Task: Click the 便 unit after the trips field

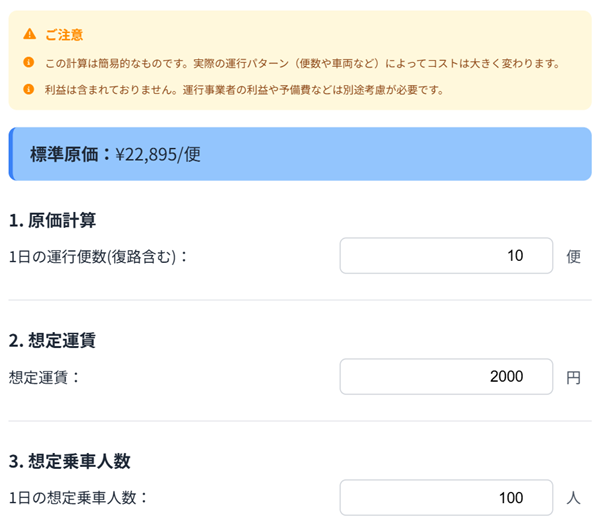Action: (x=573, y=256)
